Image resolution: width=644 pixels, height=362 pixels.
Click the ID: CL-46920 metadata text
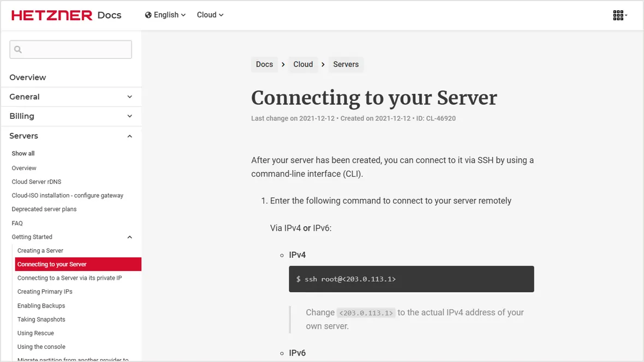436,118
